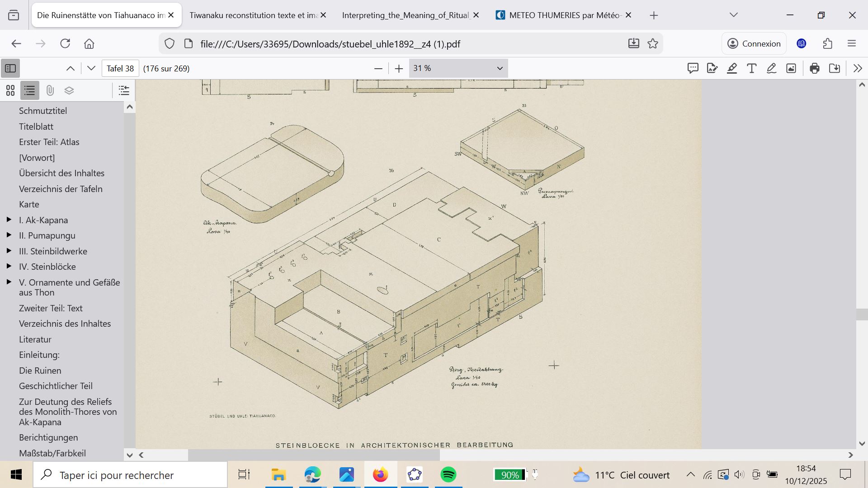868x488 pixels.
Task: Click the add image tool
Action: (x=791, y=68)
